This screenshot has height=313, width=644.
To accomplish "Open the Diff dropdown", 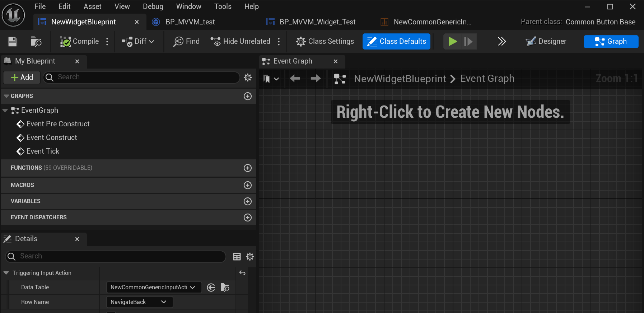I will 138,42.
